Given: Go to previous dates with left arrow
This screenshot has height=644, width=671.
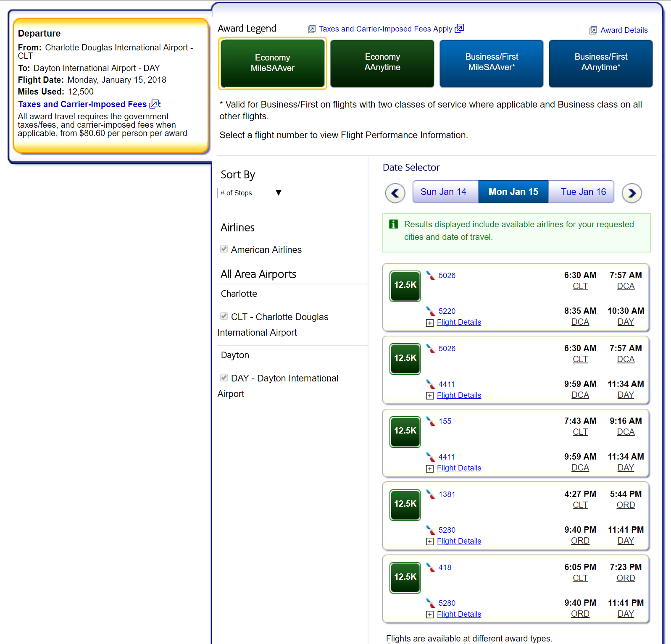Looking at the screenshot, I should 395,193.
